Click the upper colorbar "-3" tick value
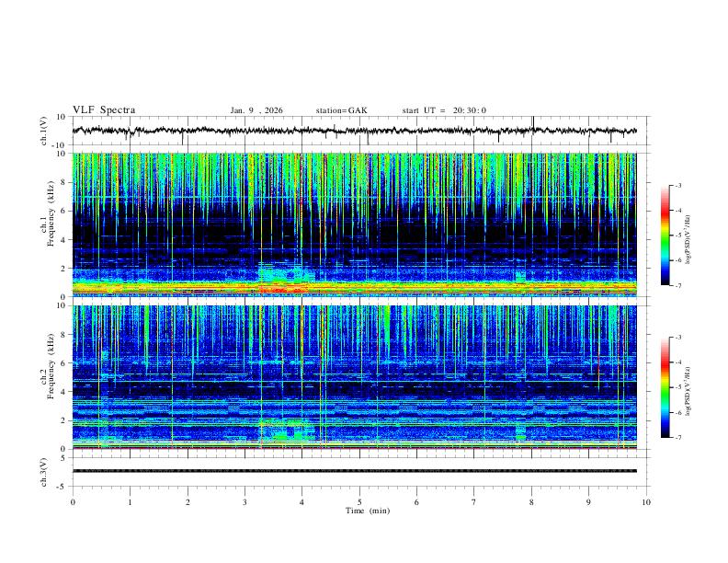Image resolution: width=728 pixels, height=563 pixels. click(x=678, y=185)
